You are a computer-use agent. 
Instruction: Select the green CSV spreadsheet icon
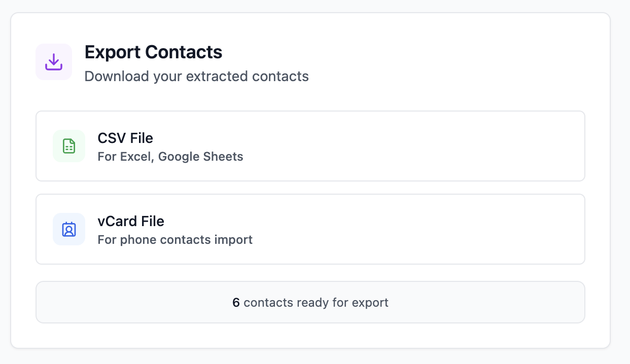69,146
